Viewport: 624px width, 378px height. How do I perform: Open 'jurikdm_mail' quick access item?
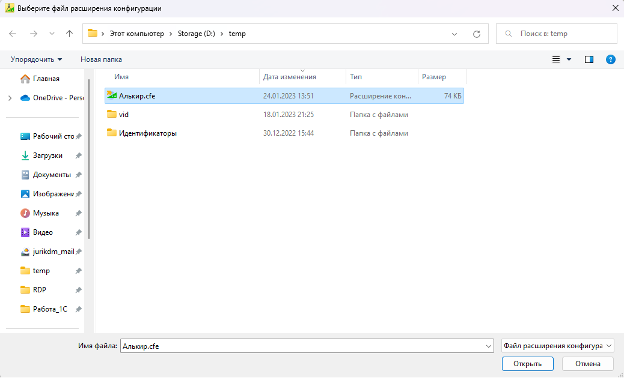(x=47, y=251)
